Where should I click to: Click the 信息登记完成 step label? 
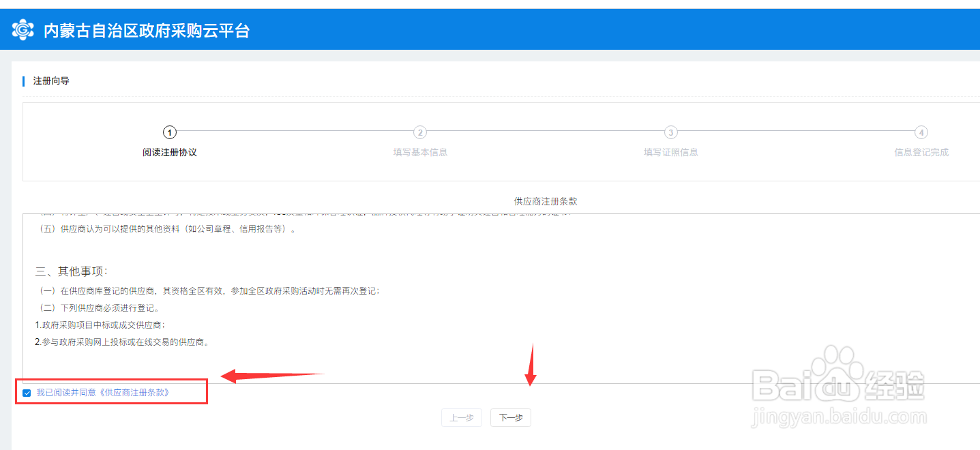click(921, 151)
